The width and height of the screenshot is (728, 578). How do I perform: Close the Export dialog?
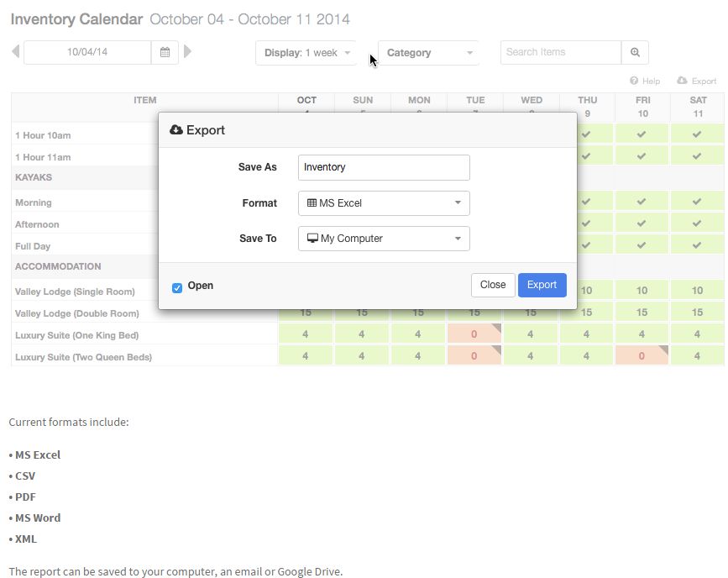(x=492, y=285)
